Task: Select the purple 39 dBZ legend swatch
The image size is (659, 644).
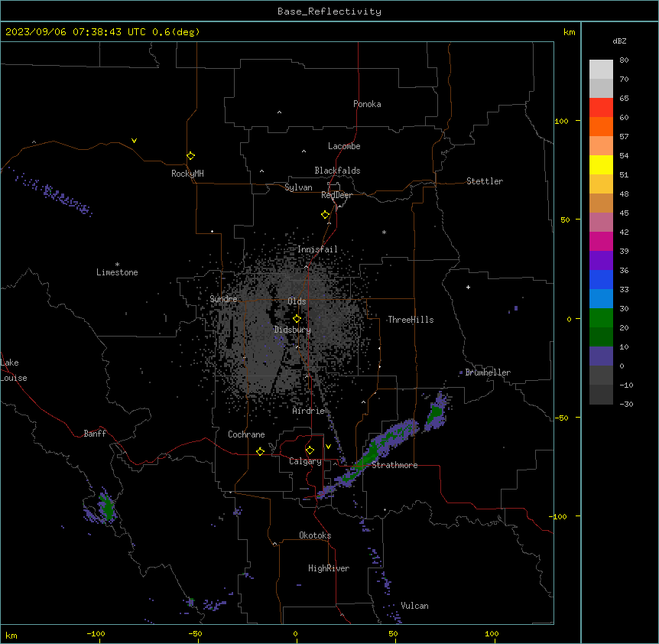Action: 601,261
